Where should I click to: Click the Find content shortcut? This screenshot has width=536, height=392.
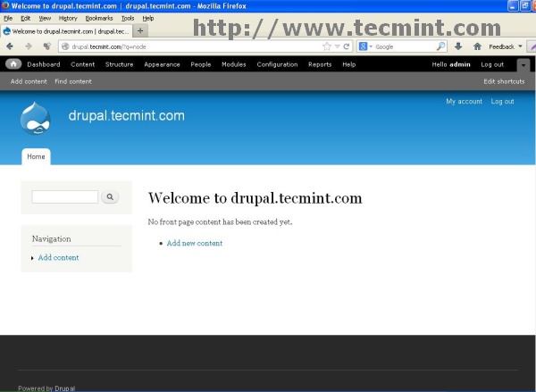click(x=73, y=81)
